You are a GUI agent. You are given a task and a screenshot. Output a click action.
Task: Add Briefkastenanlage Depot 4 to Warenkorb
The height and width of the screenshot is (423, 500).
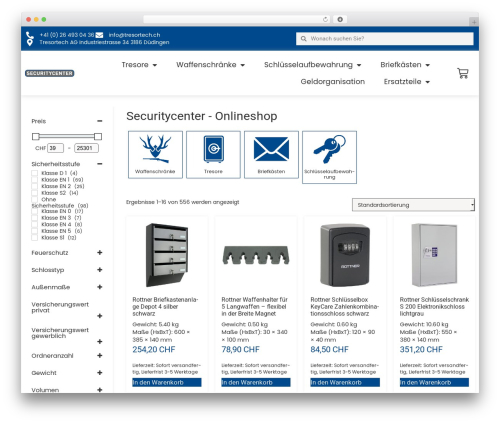point(167,382)
